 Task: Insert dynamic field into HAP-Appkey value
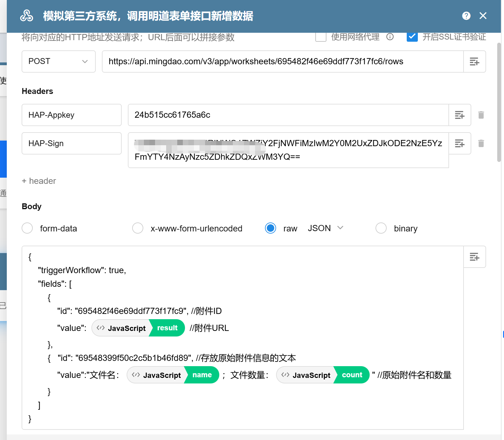460,115
